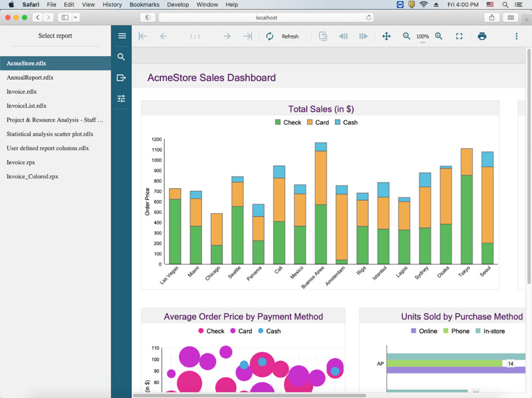532x398 pixels.
Task: Activate the move/pan tool icon
Action: pyautogui.click(x=386, y=36)
